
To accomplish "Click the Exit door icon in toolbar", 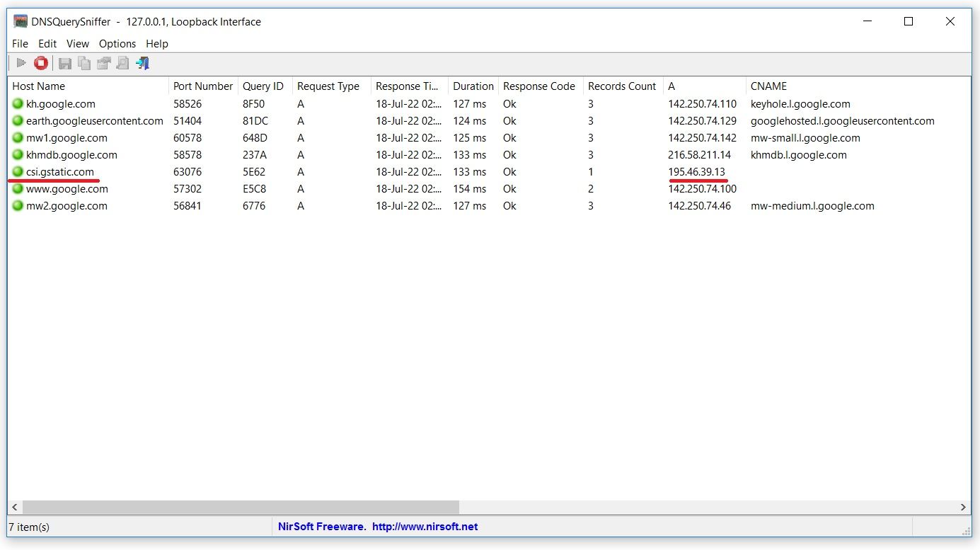I will coord(143,63).
